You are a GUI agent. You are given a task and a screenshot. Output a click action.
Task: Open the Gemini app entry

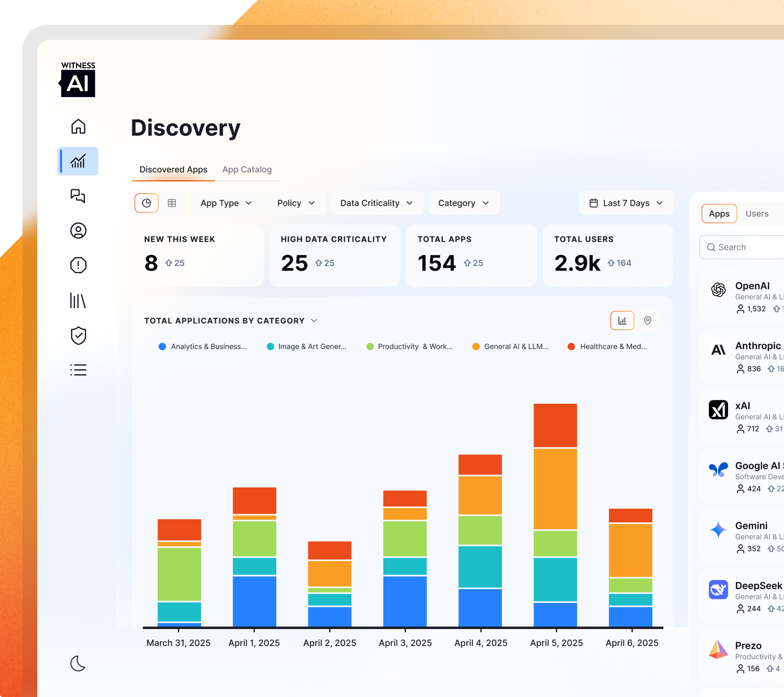(742, 536)
